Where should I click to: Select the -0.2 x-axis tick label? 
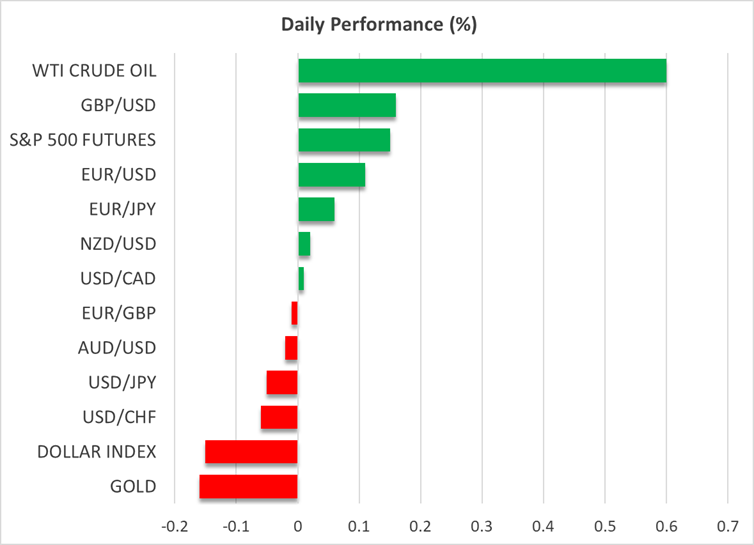(173, 525)
